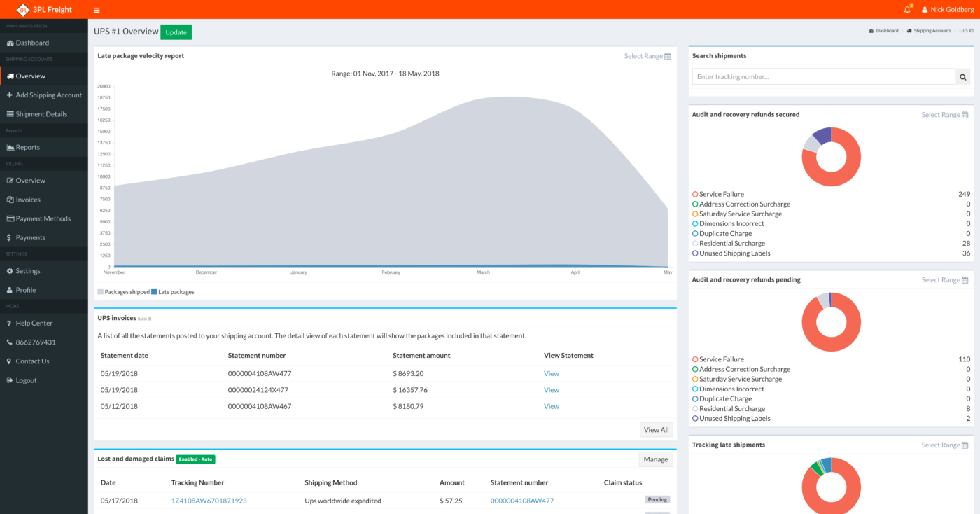Click the Manage claims button

656,459
